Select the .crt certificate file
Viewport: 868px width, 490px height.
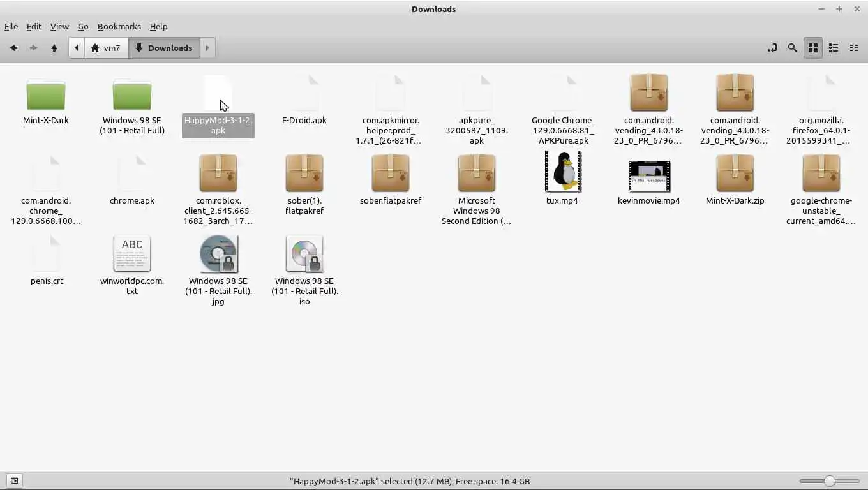click(x=46, y=261)
